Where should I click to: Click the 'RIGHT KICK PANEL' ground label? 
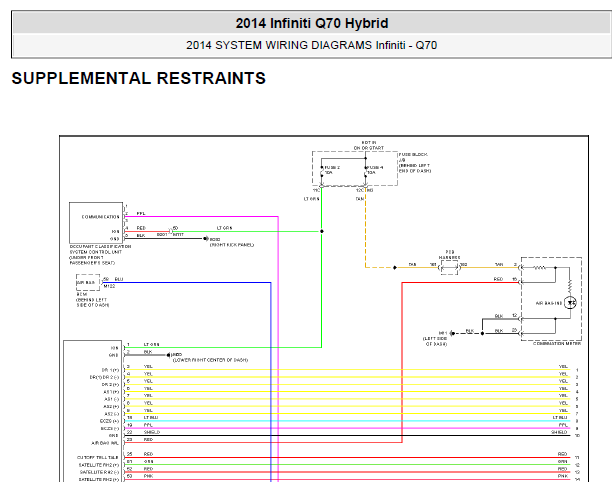point(232,245)
